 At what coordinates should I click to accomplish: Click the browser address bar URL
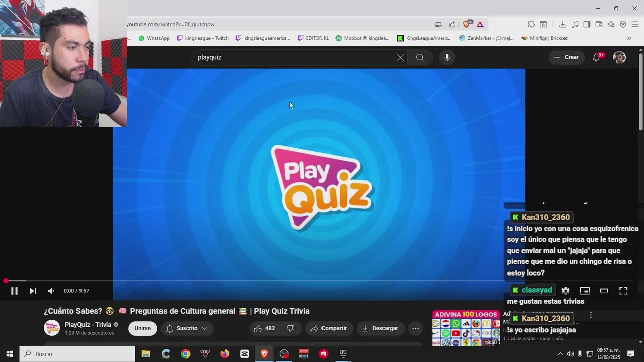pos(171,24)
